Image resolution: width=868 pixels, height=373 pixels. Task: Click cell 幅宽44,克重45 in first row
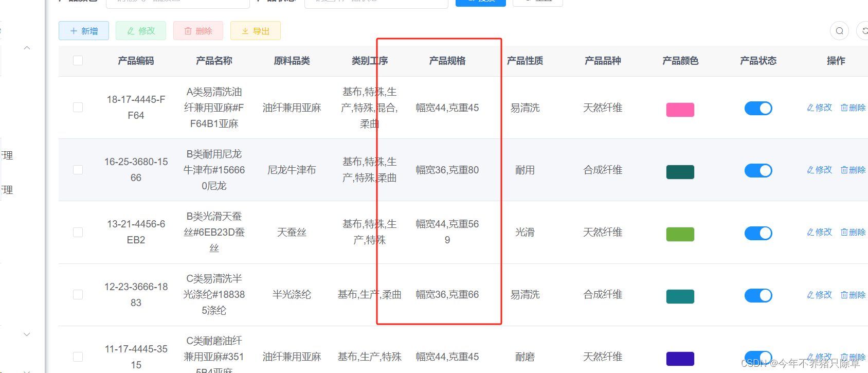pyautogui.click(x=447, y=108)
